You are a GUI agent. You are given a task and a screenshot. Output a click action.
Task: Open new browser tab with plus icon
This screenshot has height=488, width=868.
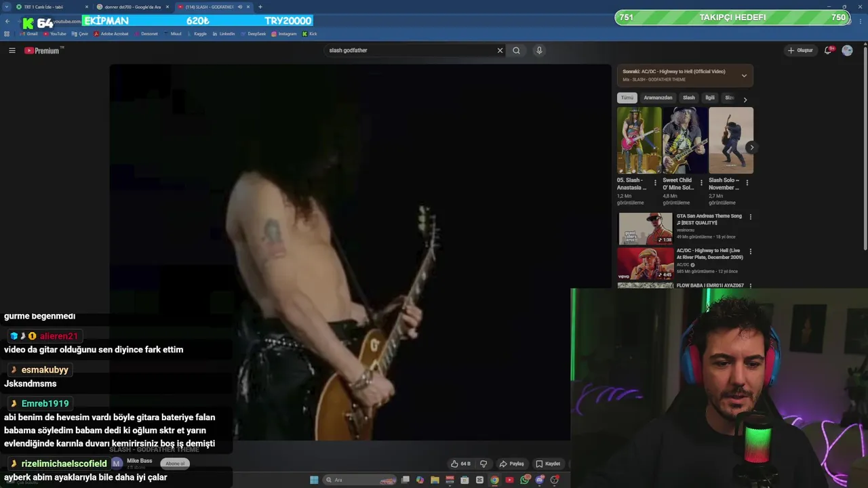pos(260,7)
